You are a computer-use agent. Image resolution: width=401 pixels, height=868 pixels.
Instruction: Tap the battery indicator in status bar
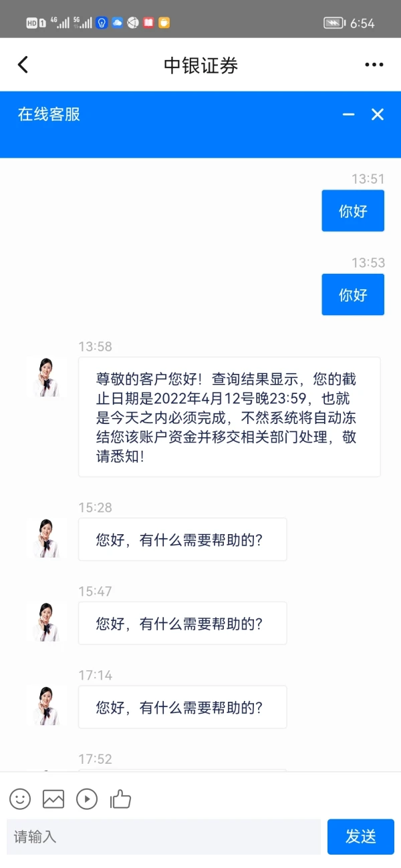click(x=332, y=21)
